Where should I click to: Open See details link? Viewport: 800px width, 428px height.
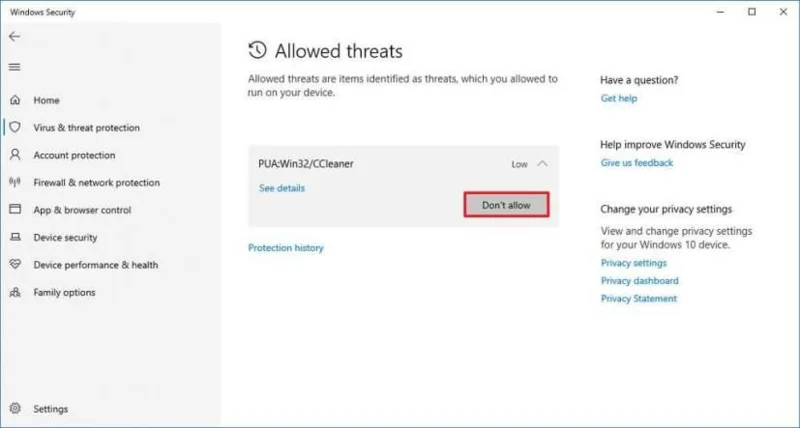tap(282, 188)
